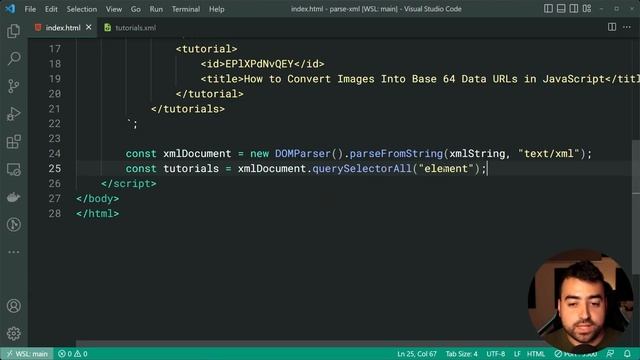
Task: Click line number 24 in the gutter
Action: (x=54, y=153)
